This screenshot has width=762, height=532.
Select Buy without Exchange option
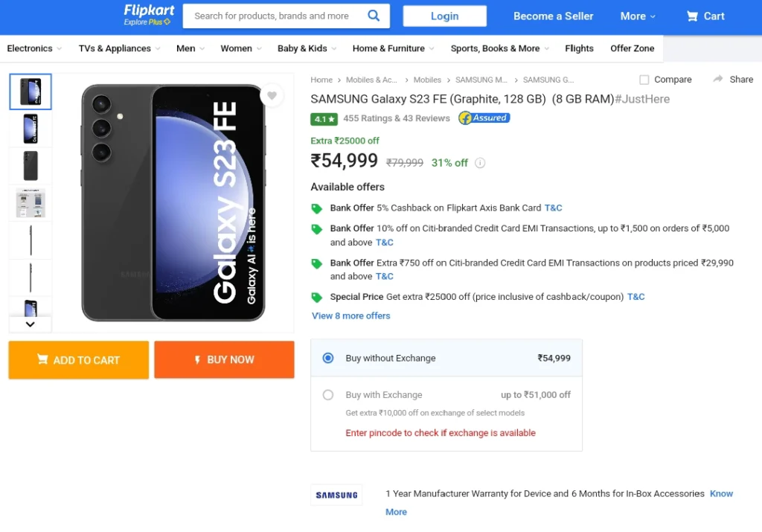point(328,358)
